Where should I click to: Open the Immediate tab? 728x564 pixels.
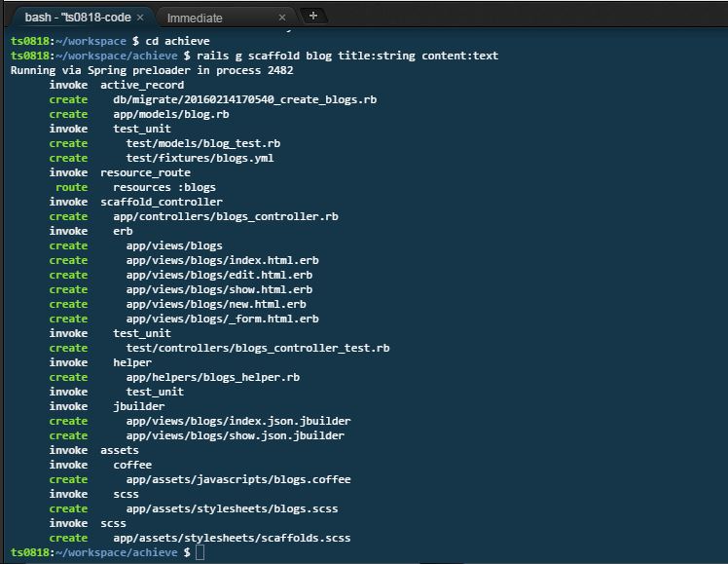coord(195,19)
